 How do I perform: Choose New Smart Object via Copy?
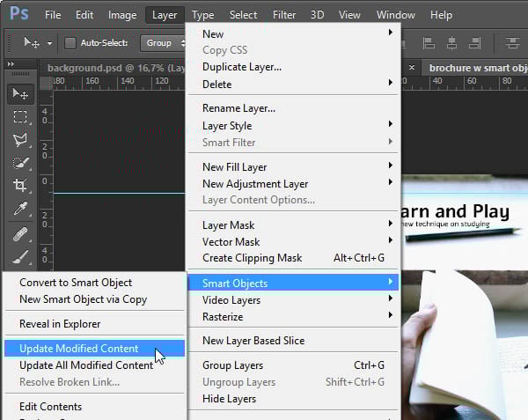coord(95,299)
